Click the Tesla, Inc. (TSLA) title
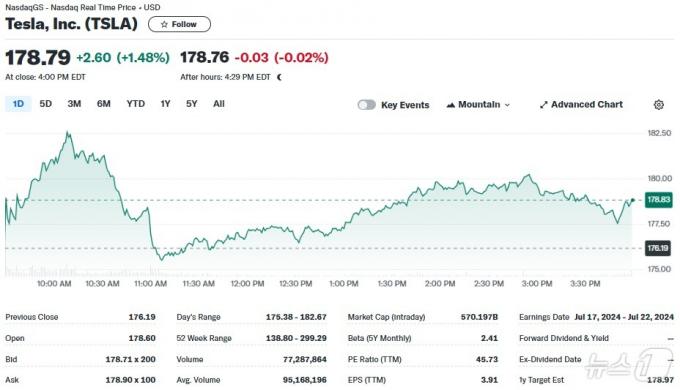This screenshot has width=680, height=390. [72, 24]
